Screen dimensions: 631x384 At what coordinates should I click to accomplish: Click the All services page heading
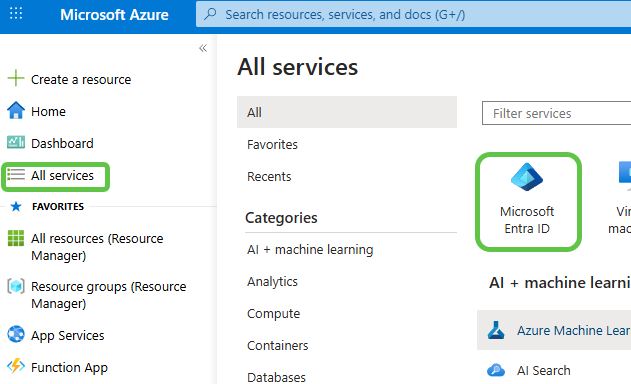click(297, 67)
